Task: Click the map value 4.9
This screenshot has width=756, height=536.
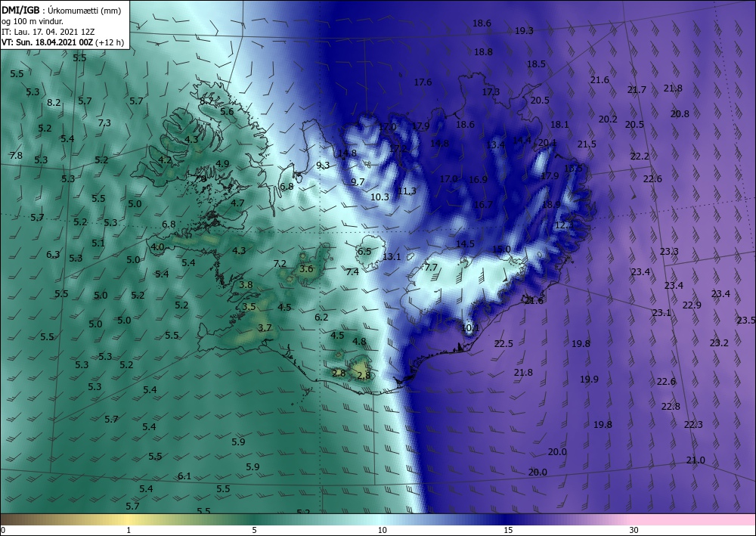Action: point(222,163)
